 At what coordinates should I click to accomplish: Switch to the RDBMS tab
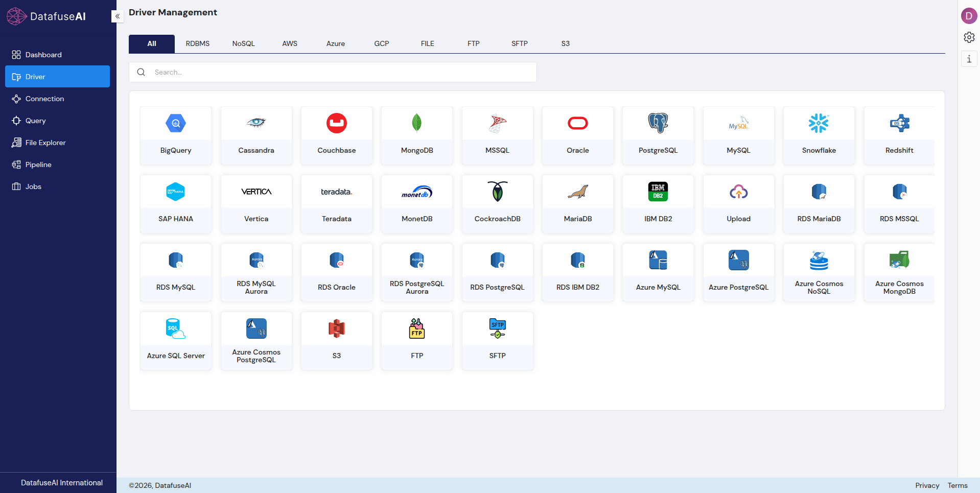(198, 43)
